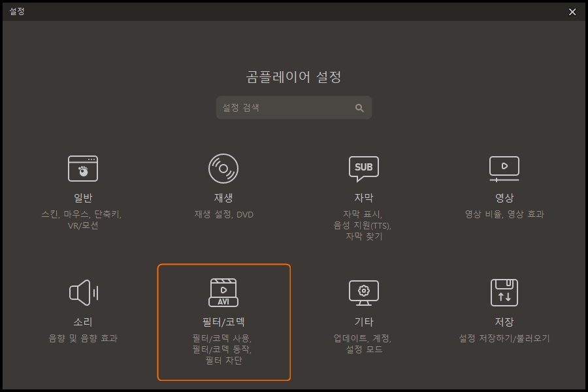Select the 소리 category label
Viewport: 588px width, 392px height.
(x=83, y=322)
